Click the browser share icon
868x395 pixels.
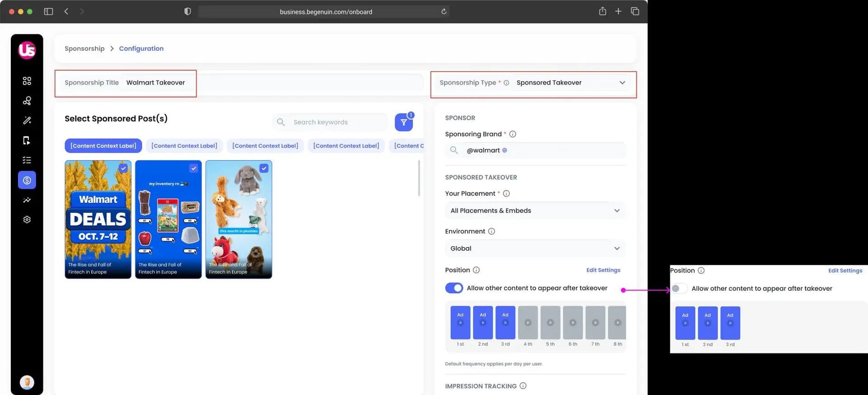[603, 11]
